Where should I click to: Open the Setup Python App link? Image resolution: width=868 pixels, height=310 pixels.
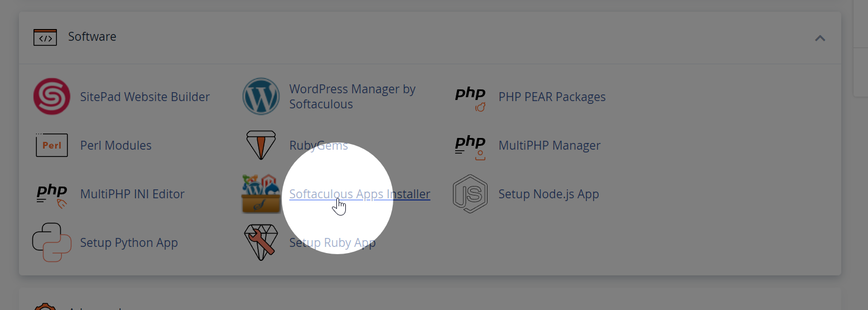(x=129, y=242)
